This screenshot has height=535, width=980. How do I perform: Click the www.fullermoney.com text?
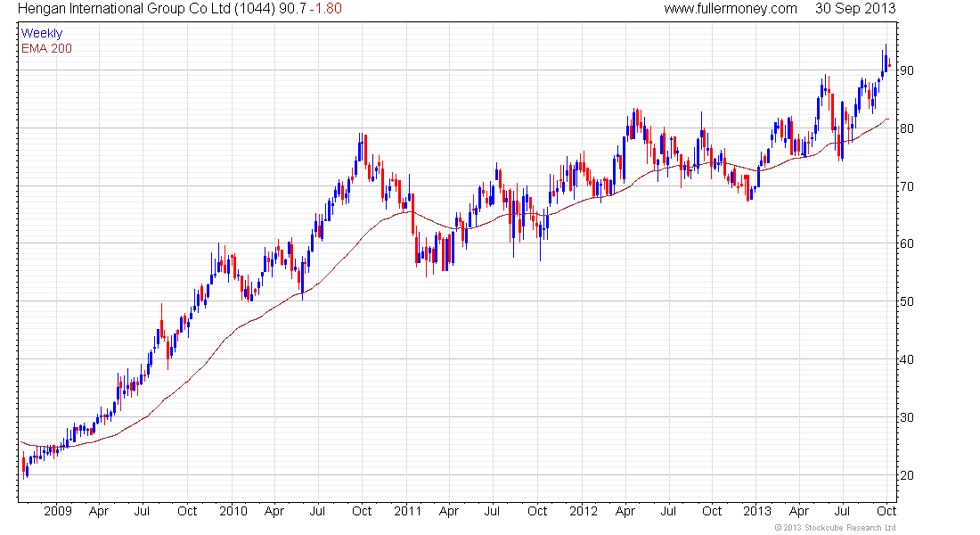coord(730,9)
